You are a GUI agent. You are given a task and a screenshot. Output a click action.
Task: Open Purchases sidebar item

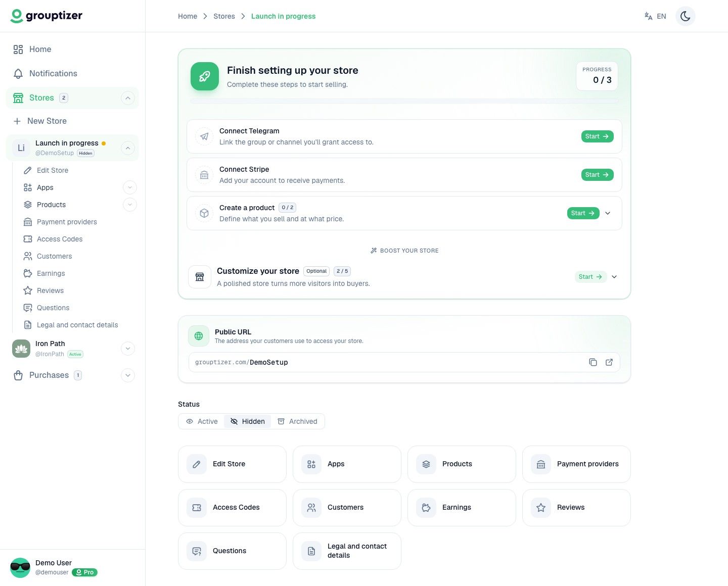point(72,375)
